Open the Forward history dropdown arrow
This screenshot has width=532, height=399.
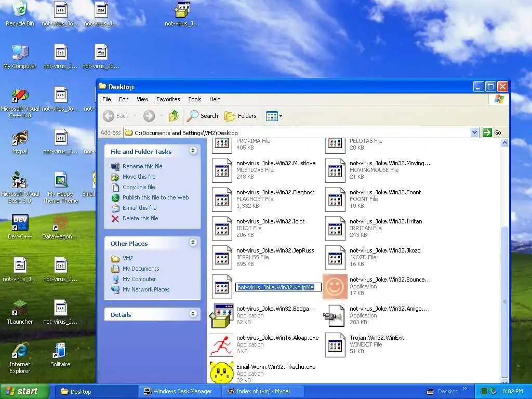click(161, 116)
